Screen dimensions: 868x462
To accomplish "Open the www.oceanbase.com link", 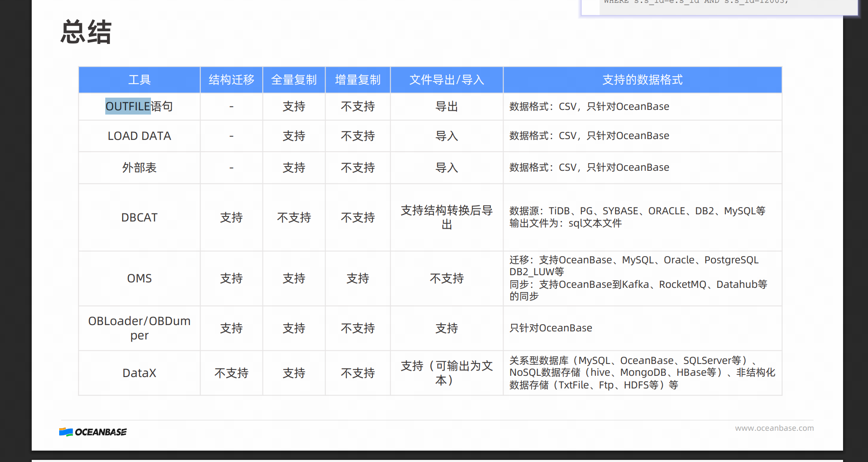I will pos(774,428).
